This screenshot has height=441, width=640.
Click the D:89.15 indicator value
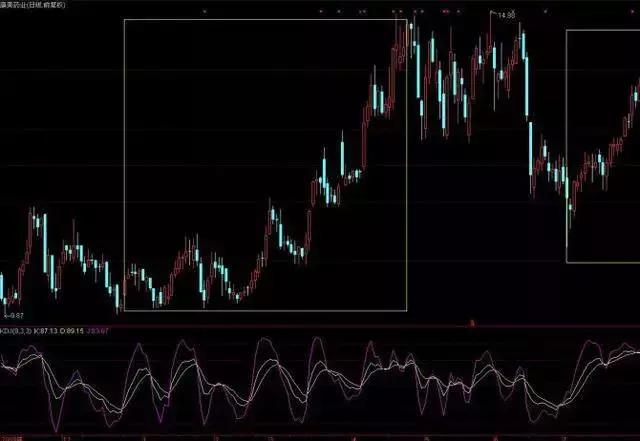[x=72, y=331]
